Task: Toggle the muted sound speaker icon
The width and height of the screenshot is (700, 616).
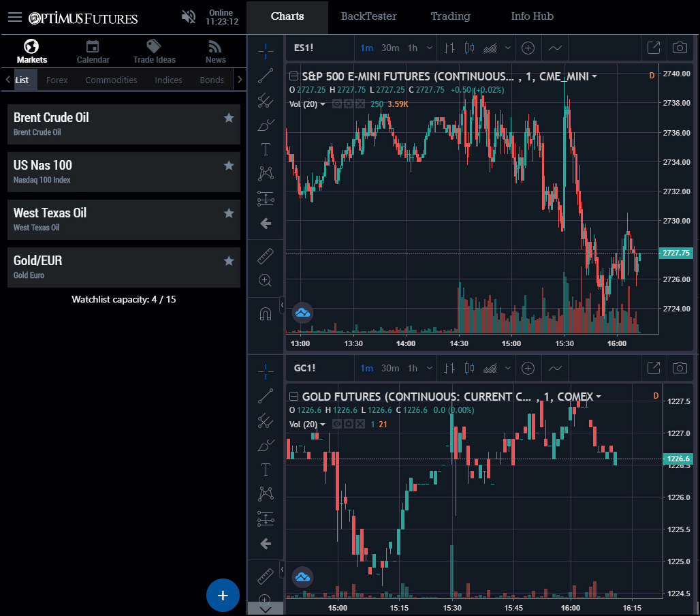Action: 189,17
